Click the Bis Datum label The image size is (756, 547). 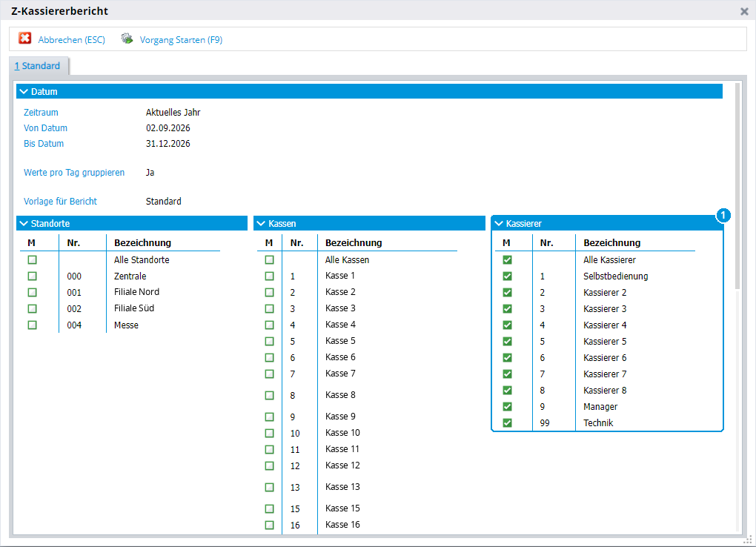[44, 143]
